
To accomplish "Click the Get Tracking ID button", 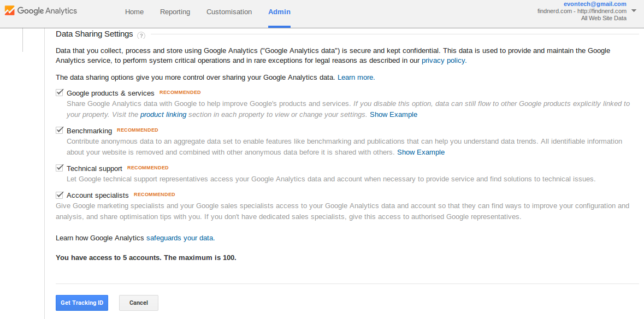I will coord(82,303).
